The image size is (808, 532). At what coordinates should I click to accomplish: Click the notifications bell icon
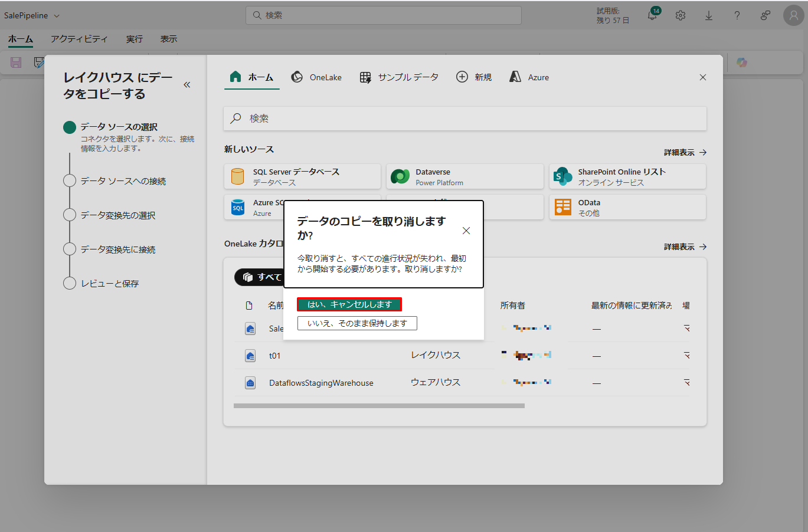tap(652, 16)
